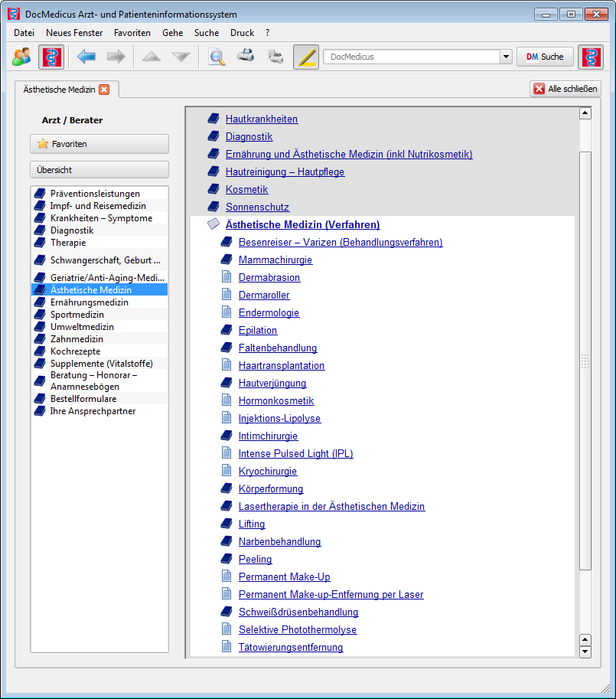Click the book icon next to Peeling
Viewport: 616px width, 699px height.
227,559
